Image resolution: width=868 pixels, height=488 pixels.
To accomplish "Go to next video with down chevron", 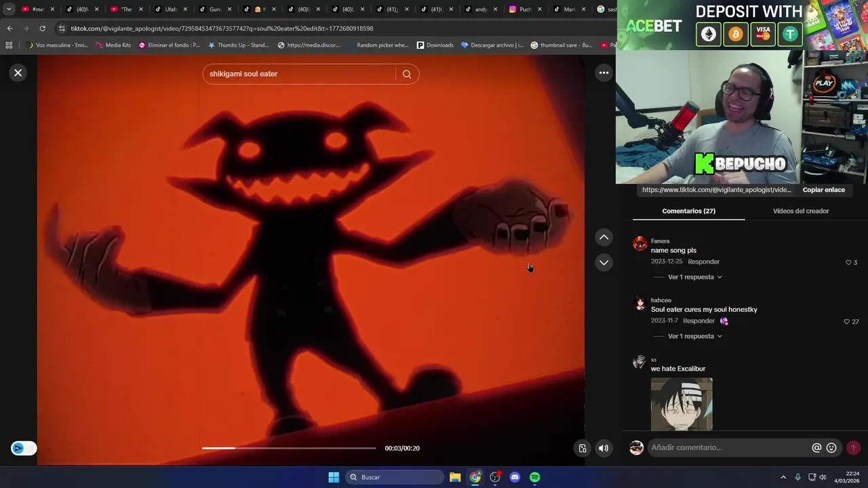I will pos(604,262).
